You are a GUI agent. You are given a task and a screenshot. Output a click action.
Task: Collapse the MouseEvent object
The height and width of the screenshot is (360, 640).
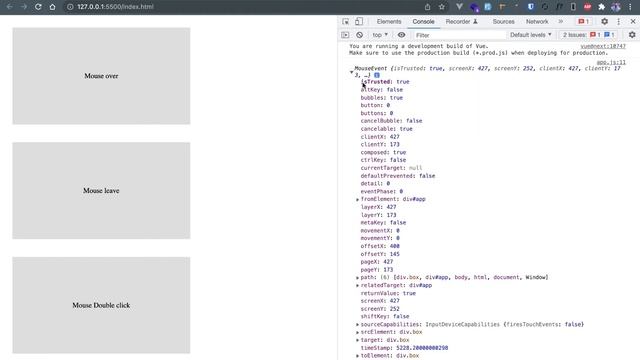click(351, 72)
